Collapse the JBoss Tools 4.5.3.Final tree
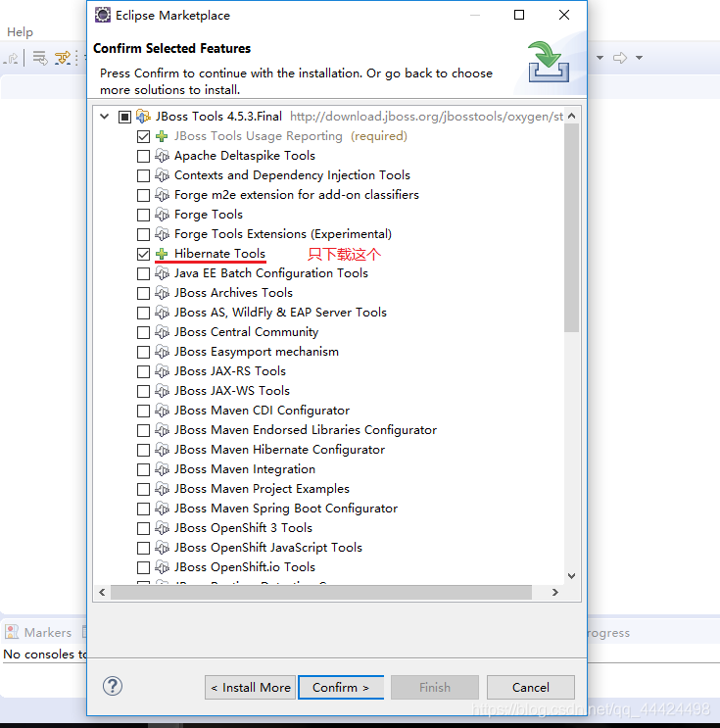This screenshot has height=728, width=720. [x=105, y=117]
